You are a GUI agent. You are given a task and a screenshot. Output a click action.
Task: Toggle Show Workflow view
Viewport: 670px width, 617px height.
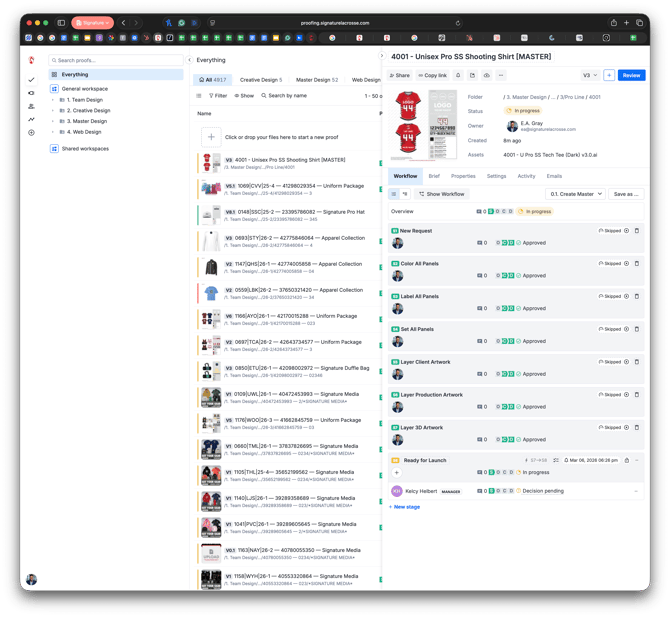[x=441, y=194]
